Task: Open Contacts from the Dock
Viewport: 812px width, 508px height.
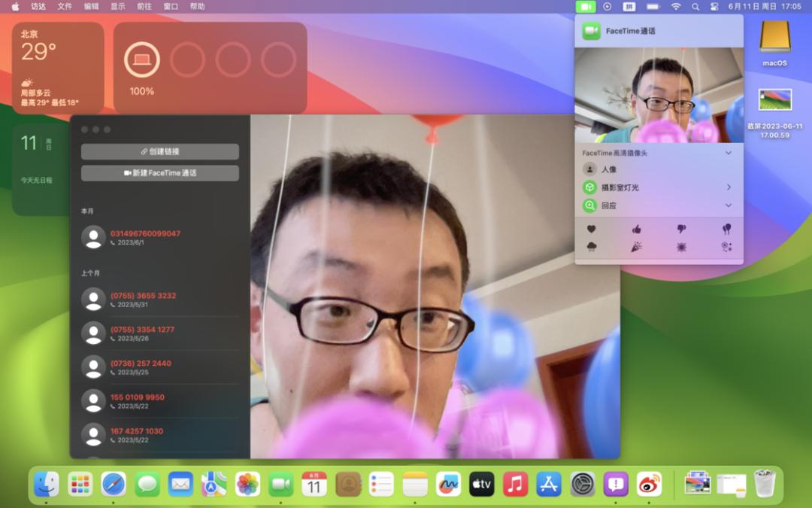Action: pos(348,485)
